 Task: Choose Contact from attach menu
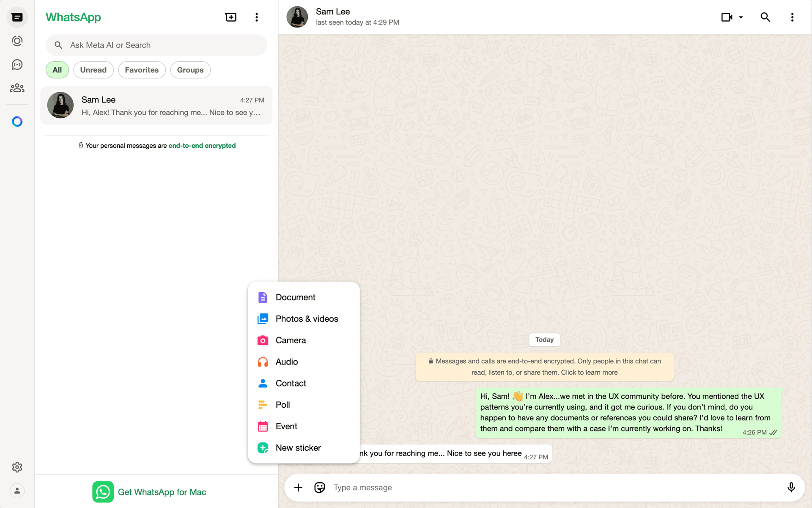[304, 383]
